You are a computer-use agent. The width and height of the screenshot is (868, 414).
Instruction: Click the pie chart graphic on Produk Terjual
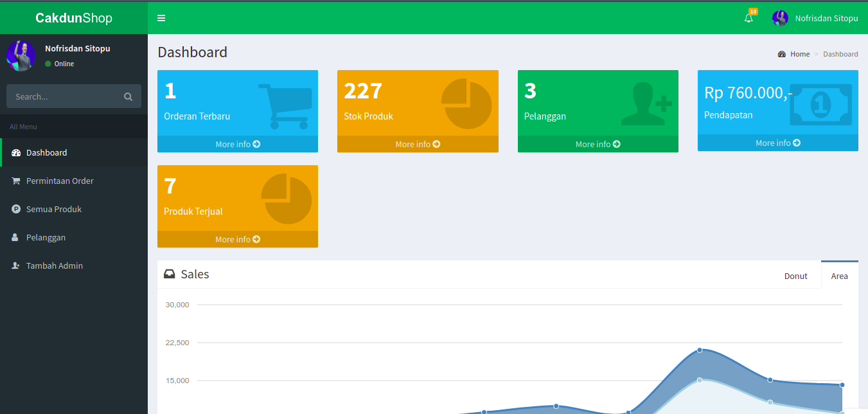point(287,199)
